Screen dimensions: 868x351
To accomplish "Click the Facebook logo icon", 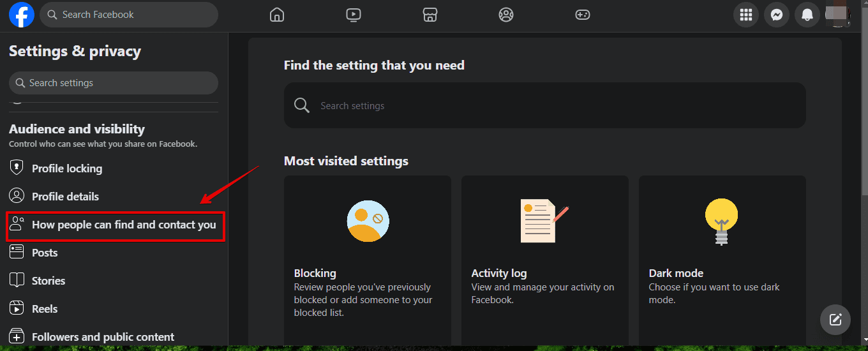I will coord(22,15).
